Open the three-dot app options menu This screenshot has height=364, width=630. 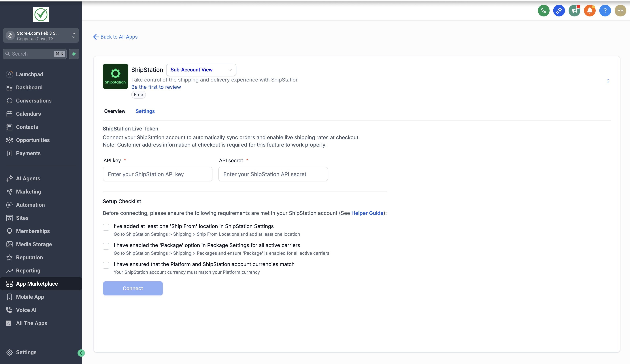click(x=608, y=81)
